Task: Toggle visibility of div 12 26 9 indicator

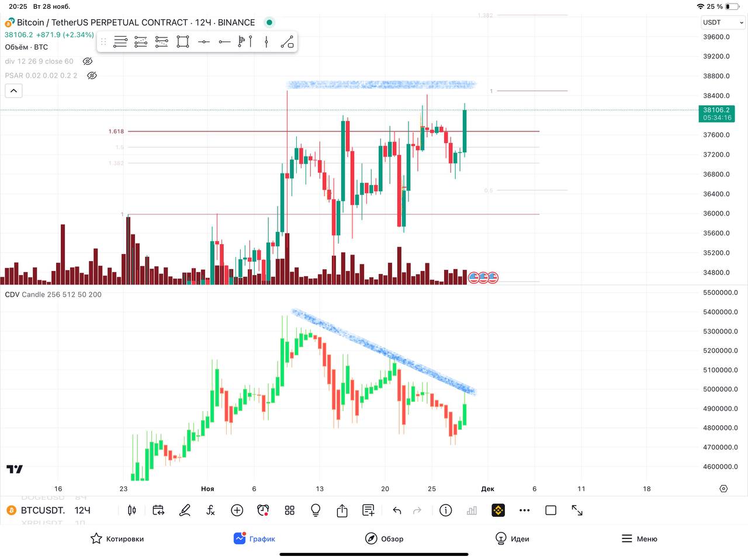Action: pos(88,61)
